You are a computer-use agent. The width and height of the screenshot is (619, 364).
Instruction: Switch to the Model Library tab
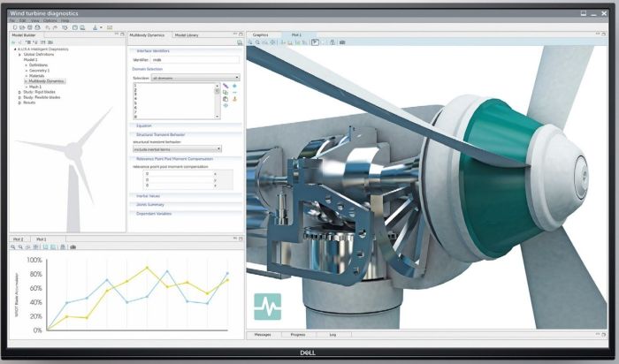pos(187,34)
